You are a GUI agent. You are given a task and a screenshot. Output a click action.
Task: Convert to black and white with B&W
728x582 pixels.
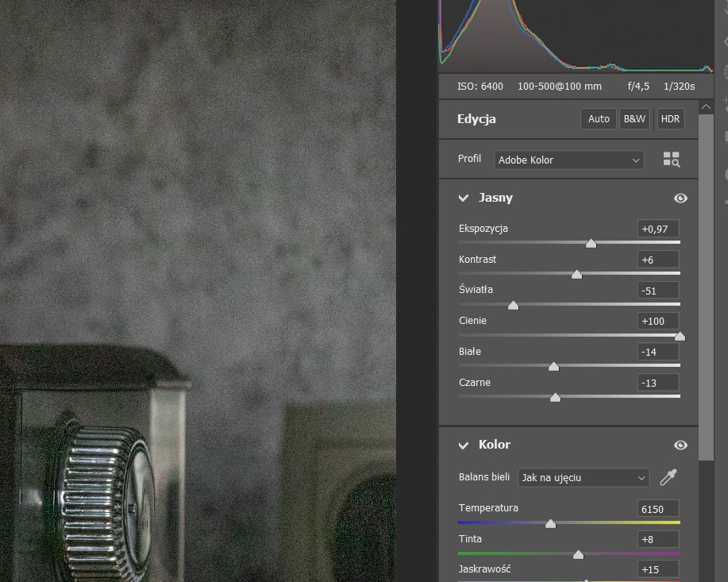[634, 119]
